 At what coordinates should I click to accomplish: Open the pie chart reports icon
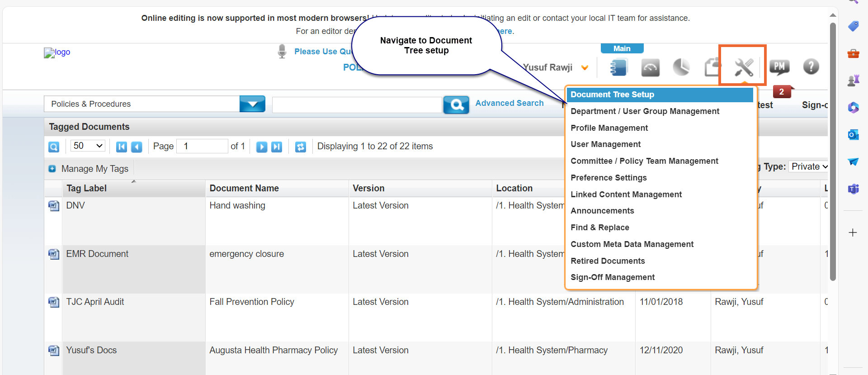681,67
